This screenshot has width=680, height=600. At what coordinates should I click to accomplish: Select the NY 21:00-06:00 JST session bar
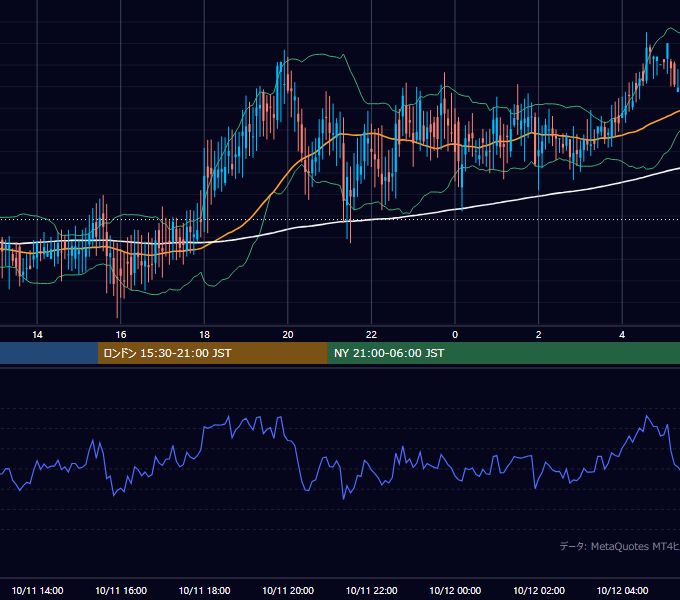(503, 353)
